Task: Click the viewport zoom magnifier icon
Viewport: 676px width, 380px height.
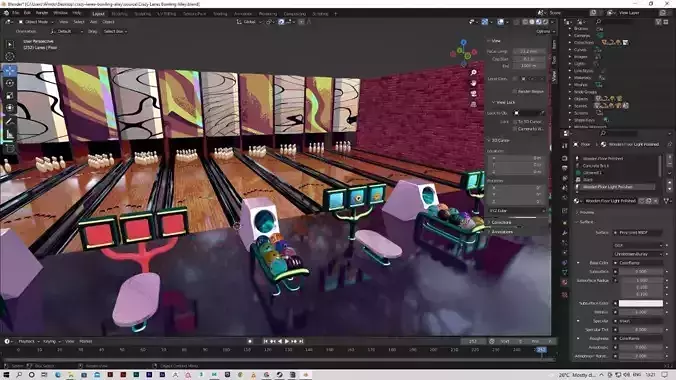Action: coord(473,72)
